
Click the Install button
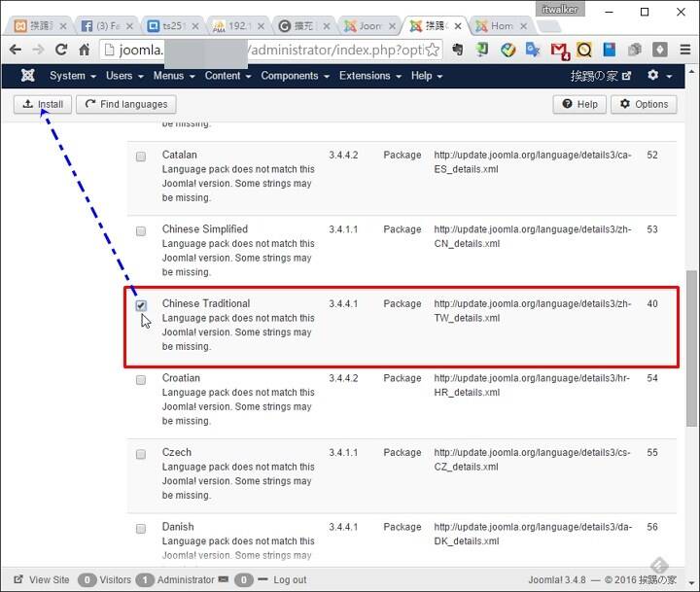pyautogui.click(x=43, y=104)
